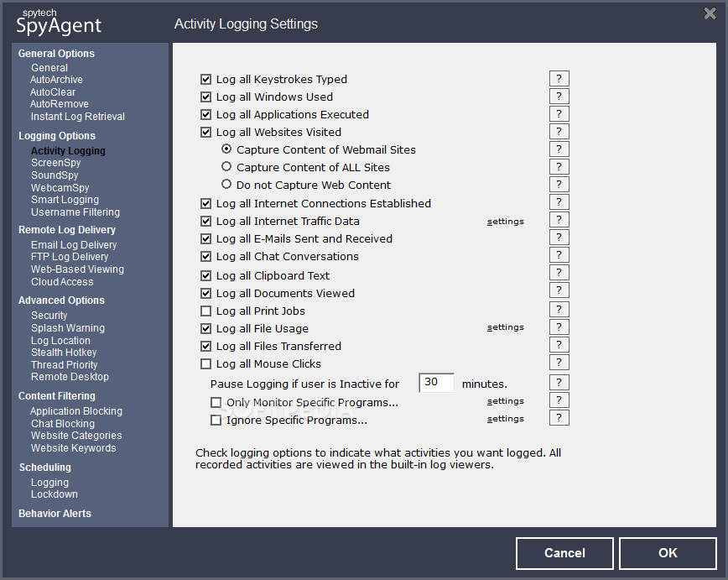
Task: Go to AutoArchive general option
Action: point(56,80)
